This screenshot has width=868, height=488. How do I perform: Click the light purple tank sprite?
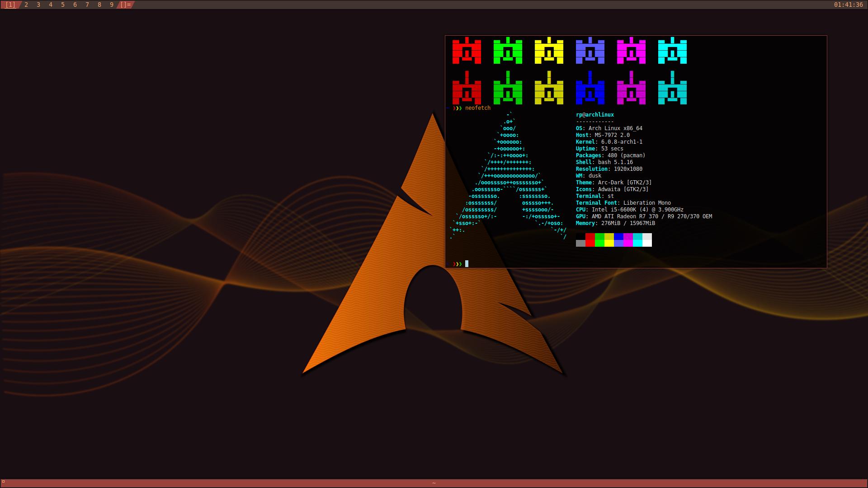[590, 50]
